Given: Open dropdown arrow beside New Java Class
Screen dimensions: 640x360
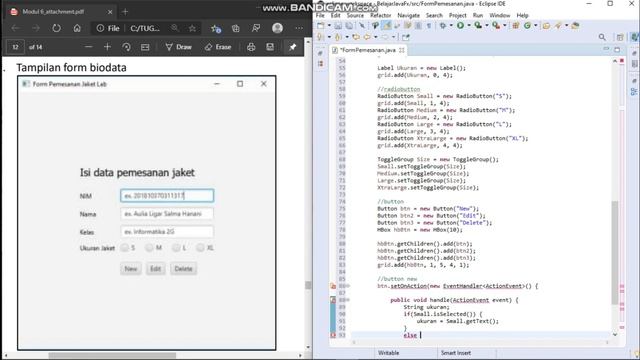Looking at the screenshot, I should [x=536, y=26].
